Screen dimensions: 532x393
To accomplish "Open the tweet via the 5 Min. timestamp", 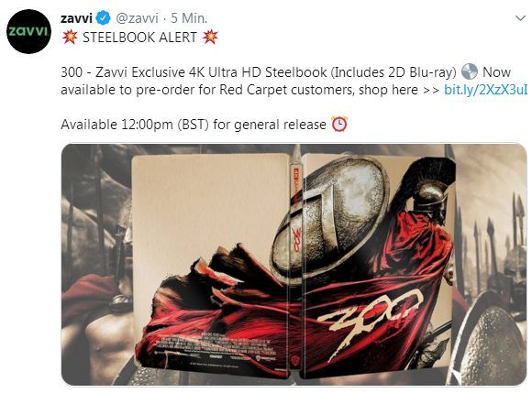I will coord(189,18).
